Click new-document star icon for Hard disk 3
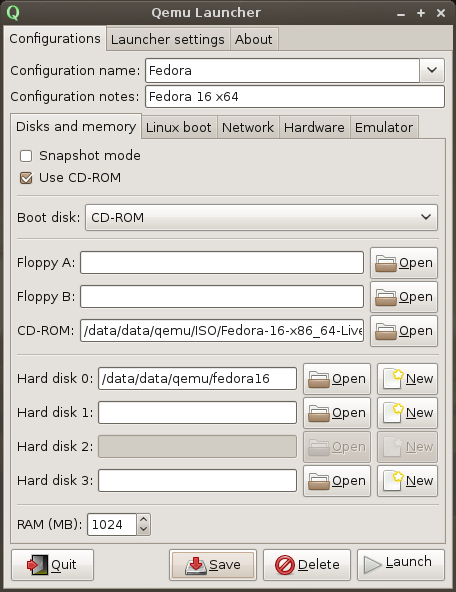Screen dimensions: 456x592 (x=393, y=481)
